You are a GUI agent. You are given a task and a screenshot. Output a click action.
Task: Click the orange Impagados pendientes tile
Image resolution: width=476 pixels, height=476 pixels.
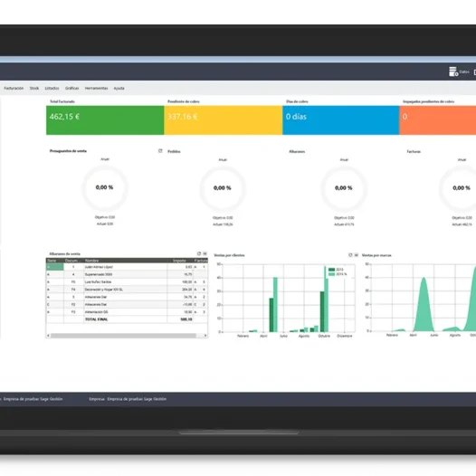(438, 120)
